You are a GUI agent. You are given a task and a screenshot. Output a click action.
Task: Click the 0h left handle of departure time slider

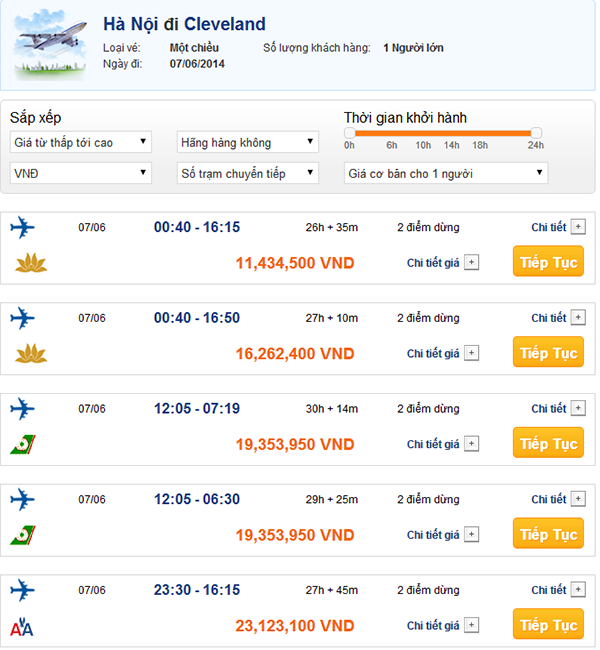pyautogui.click(x=350, y=133)
